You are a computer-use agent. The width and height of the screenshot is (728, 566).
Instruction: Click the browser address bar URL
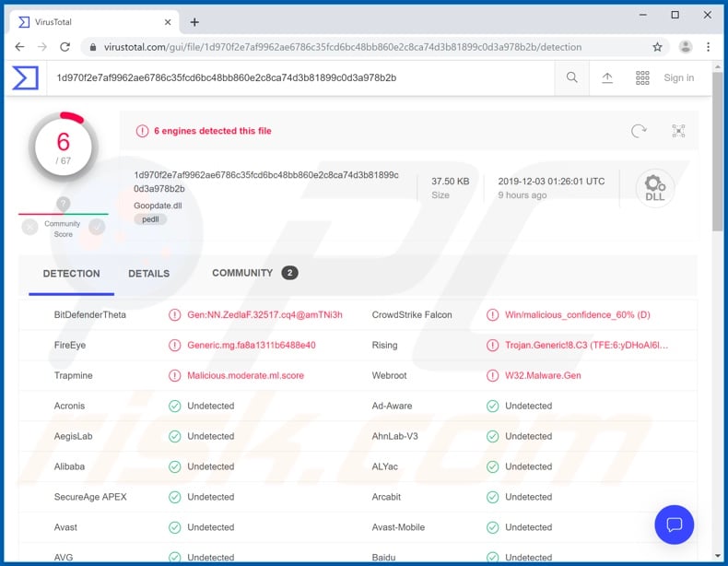tap(343, 47)
